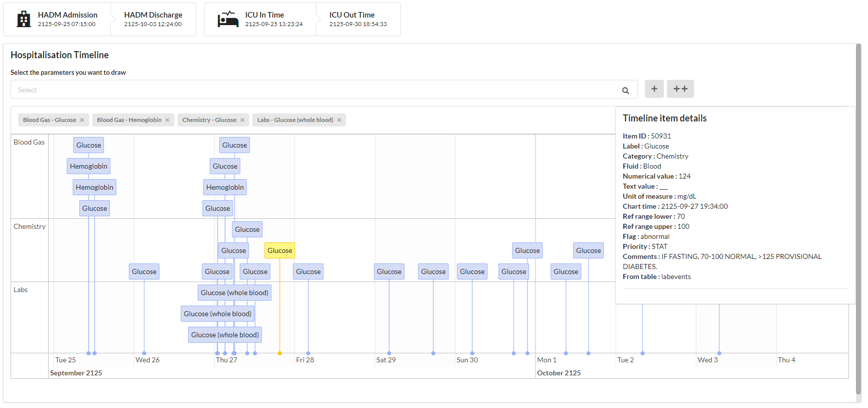This screenshot has height=408, width=868.
Task: Select Hemoglobin item on Thu 27
Action: 225,187
